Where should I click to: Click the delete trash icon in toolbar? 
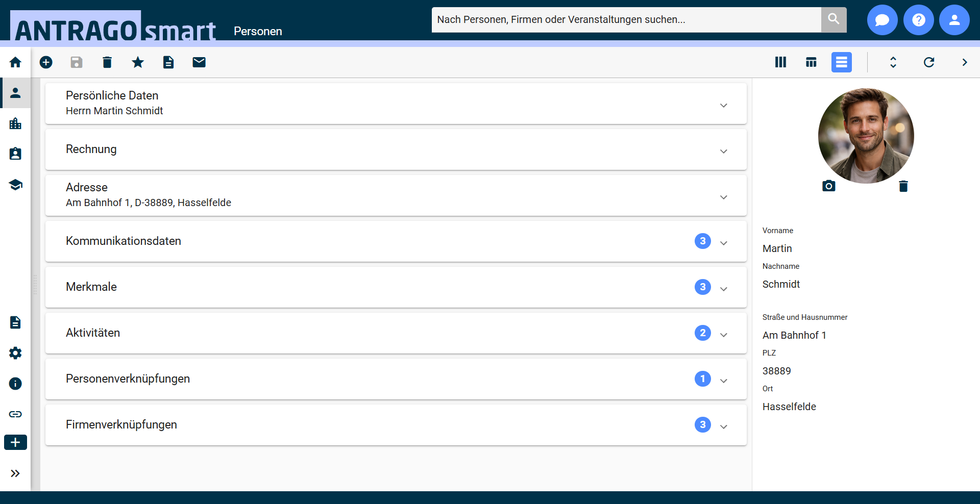pyautogui.click(x=107, y=62)
